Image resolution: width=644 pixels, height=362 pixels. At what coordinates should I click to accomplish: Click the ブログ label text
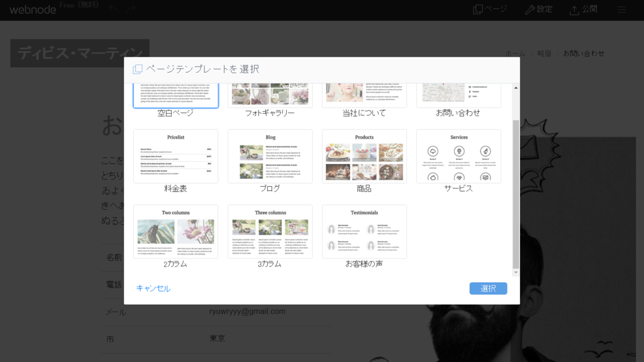pyautogui.click(x=270, y=189)
